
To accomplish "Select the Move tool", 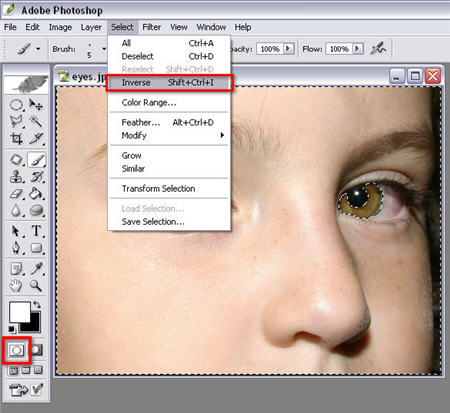I will coord(35,104).
